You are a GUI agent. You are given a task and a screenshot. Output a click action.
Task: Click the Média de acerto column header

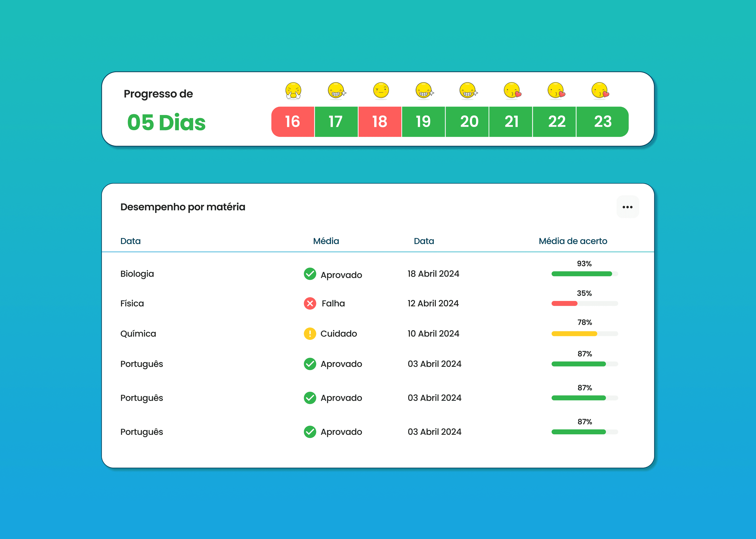573,241
